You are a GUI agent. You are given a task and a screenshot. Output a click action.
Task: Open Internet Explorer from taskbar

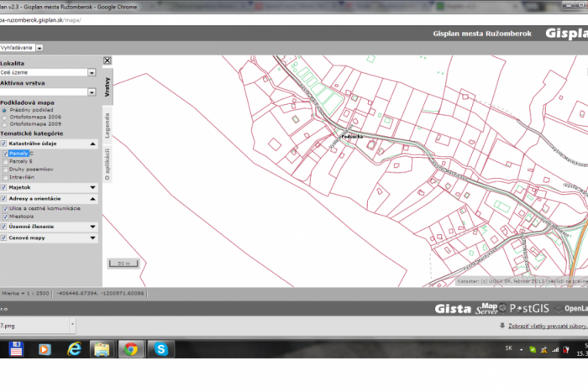tap(74, 348)
